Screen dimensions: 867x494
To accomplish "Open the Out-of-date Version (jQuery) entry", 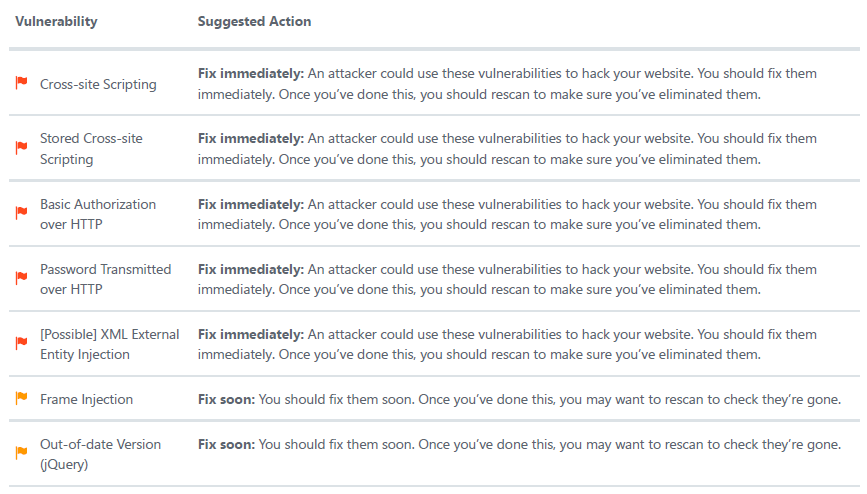I will tap(100, 454).
